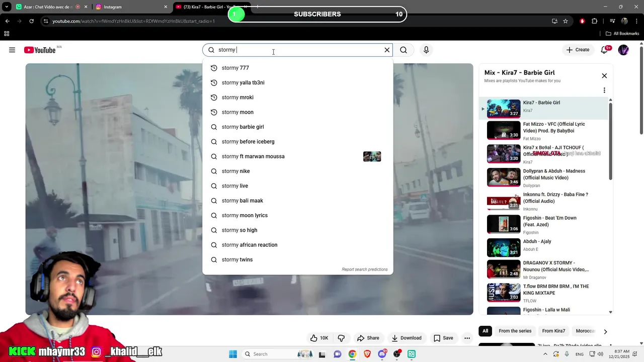Choose suggestion 'stormy mroki'
The height and width of the screenshot is (362, 644).
297,98
